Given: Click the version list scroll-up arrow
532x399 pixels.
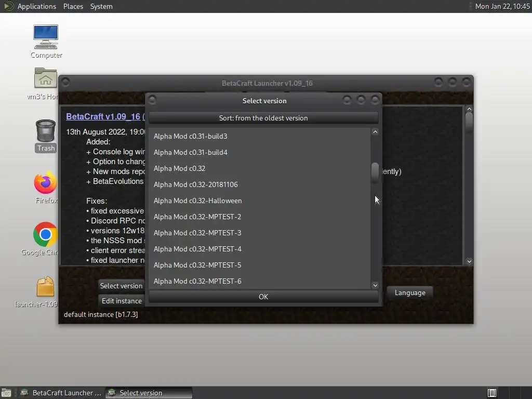Looking at the screenshot, I should (375, 132).
